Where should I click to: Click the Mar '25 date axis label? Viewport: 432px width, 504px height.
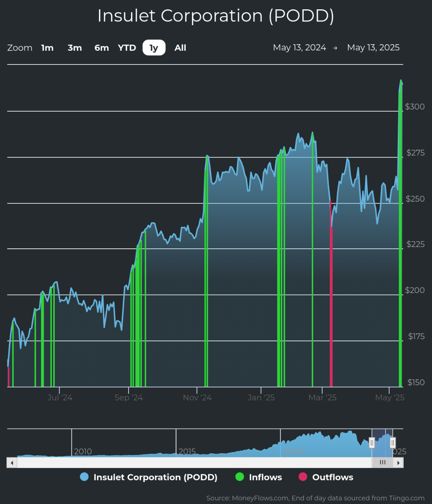pyautogui.click(x=322, y=398)
